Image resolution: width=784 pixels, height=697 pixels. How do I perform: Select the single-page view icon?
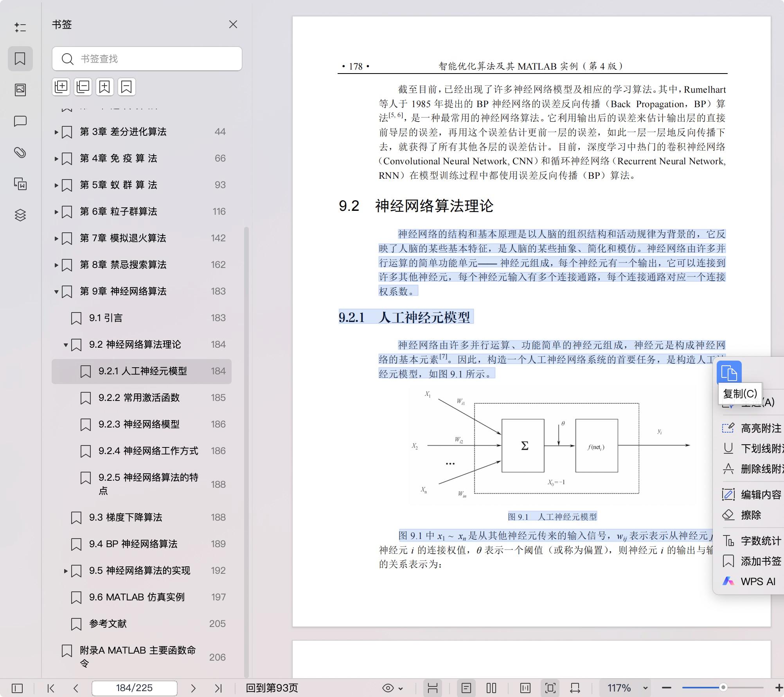[x=466, y=688]
